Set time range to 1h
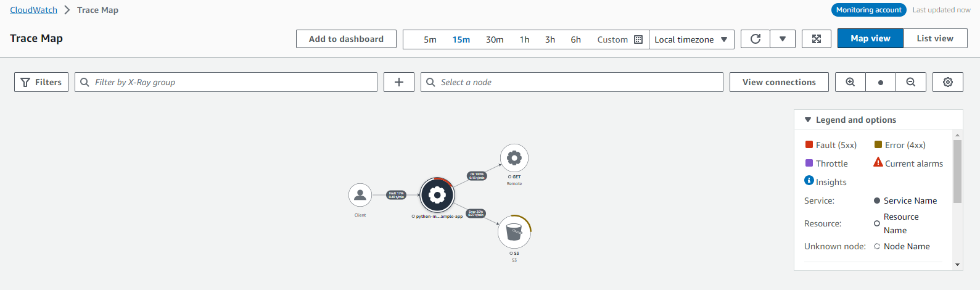Image resolution: width=980 pixels, height=290 pixels. point(524,39)
